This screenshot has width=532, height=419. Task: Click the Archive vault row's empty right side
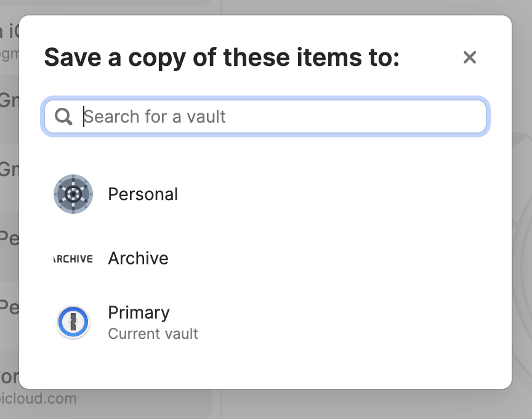(x=369, y=258)
